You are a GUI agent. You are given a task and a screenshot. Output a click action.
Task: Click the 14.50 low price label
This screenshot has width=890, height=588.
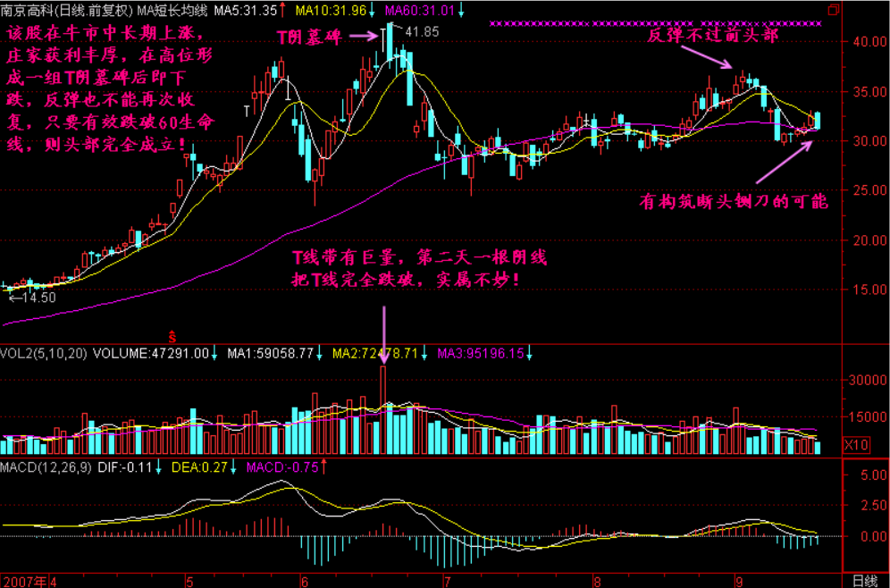(x=38, y=298)
